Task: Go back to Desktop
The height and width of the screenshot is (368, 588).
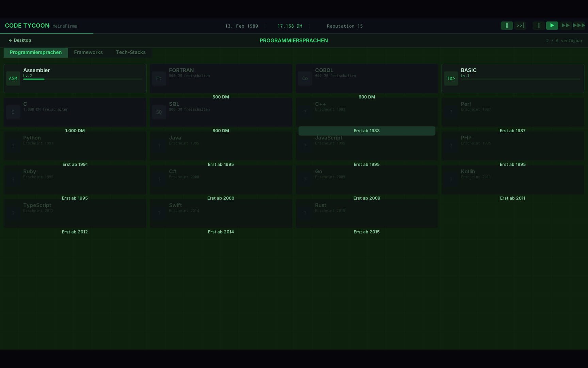Action: pos(20,40)
